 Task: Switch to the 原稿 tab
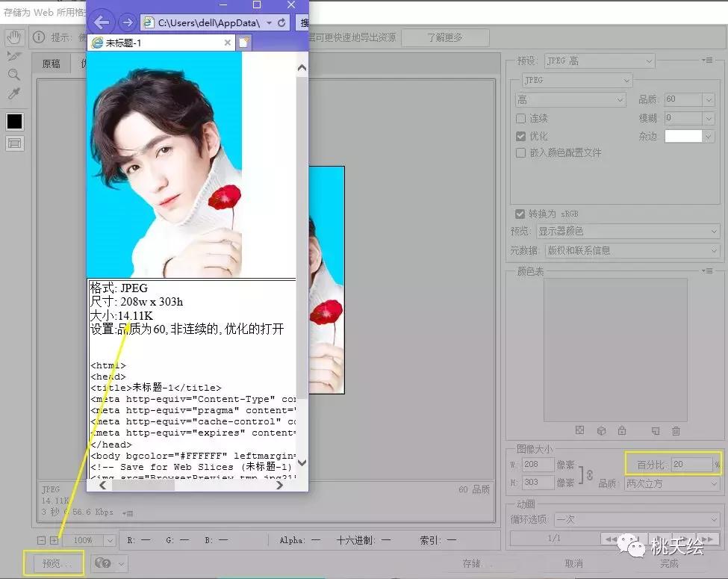coord(50,64)
